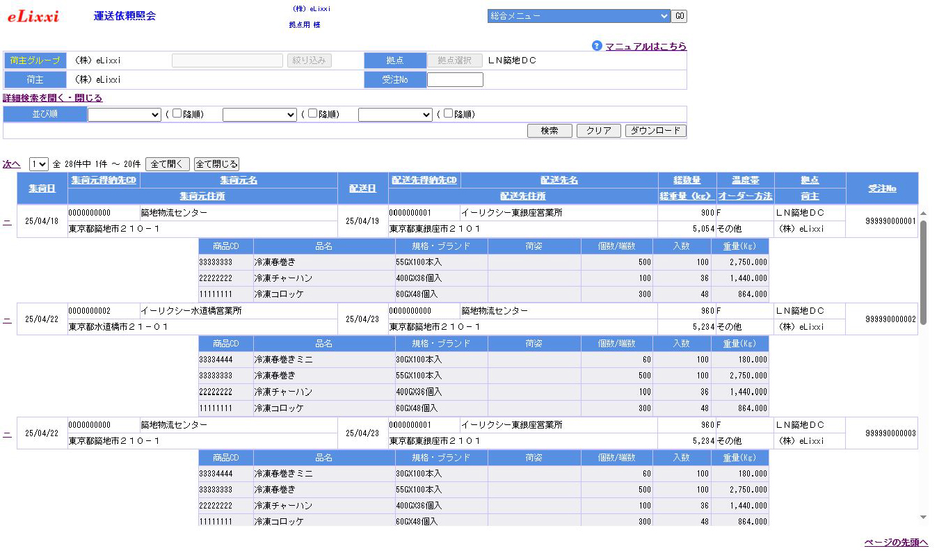The image size is (946, 560).
Task: Click the blue help question mark icon
Action: pos(597,46)
